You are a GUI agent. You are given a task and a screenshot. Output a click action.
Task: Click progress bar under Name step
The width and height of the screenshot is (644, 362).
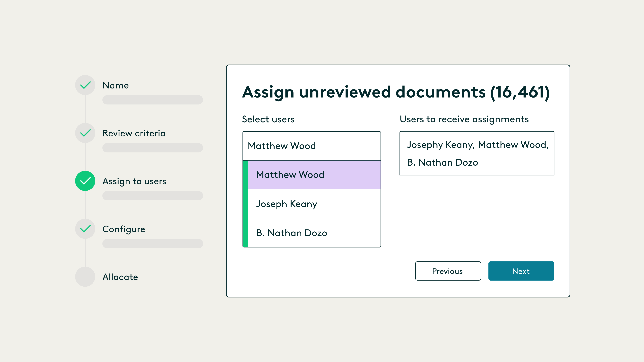click(152, 100)
